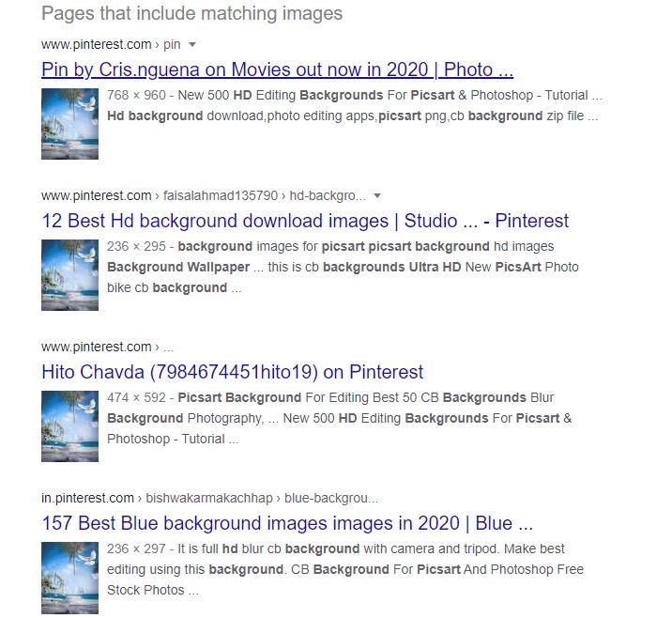This screenshot has height=618, width=672.
Task: Click snippet line 'Background Photography, ... New 500 HD'
Action: (340, 418)
